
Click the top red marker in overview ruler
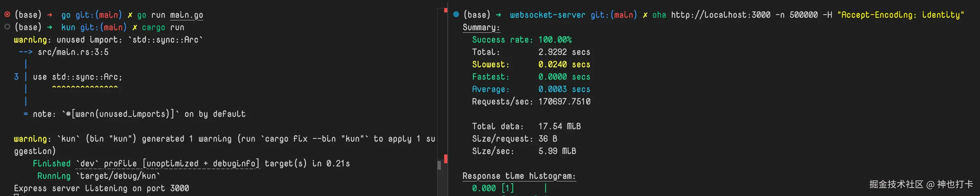pos(446,10)
